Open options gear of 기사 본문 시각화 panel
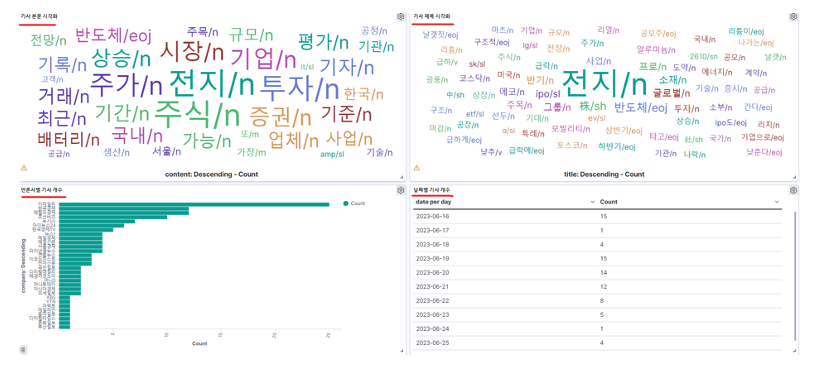The height and width of the screenshot is (380, 816). (400, 17)
